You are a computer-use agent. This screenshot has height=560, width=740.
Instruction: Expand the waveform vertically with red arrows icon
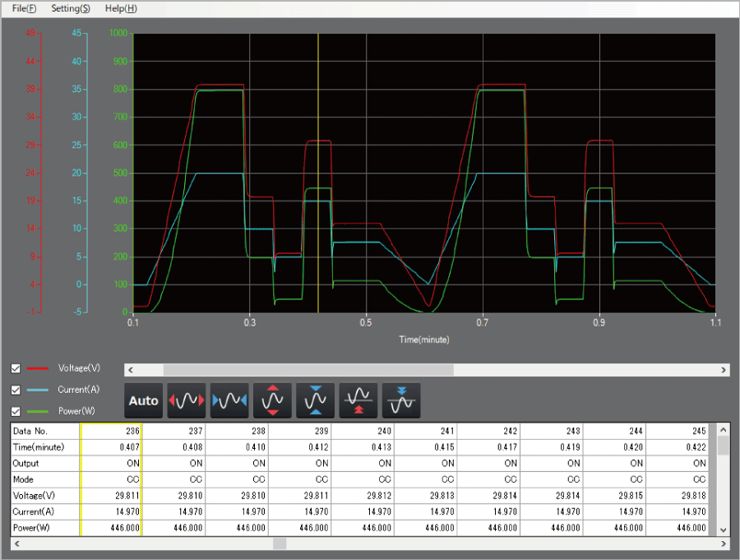[272, 400]
